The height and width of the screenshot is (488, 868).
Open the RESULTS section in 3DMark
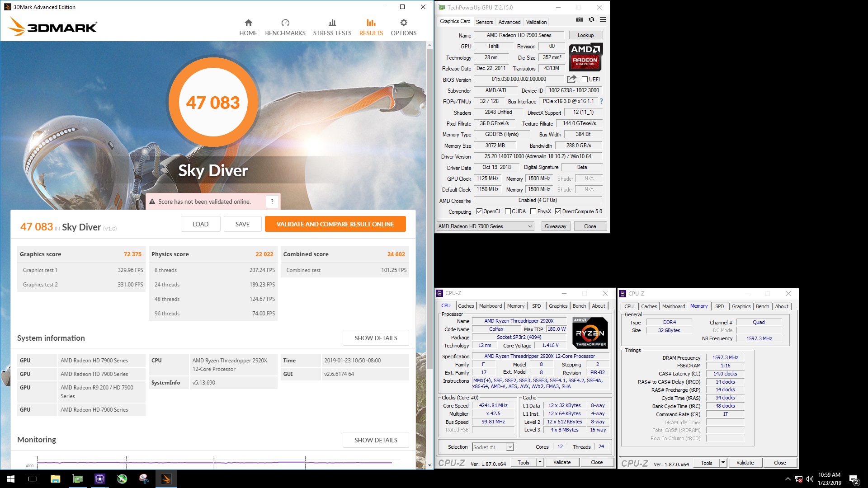pos(371,28)
